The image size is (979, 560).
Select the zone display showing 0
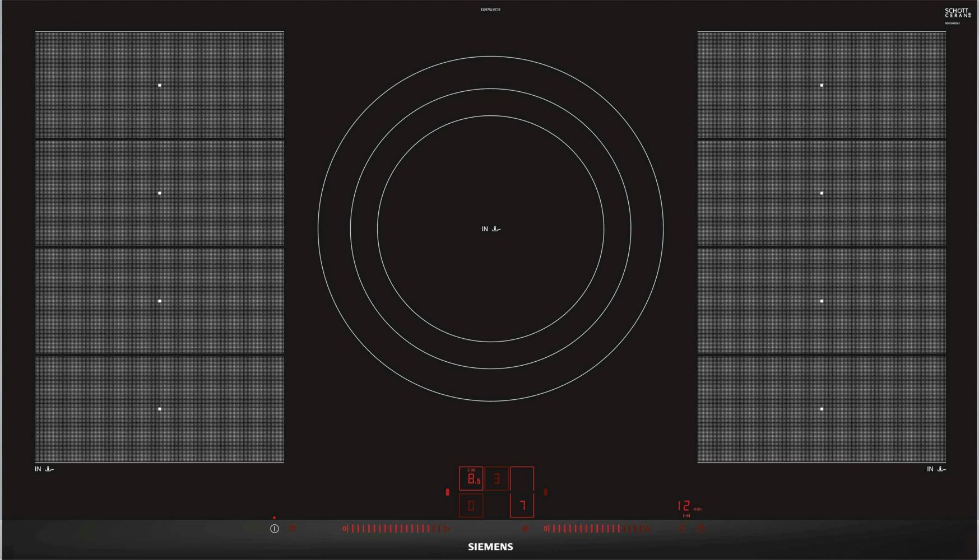(471, 506)
